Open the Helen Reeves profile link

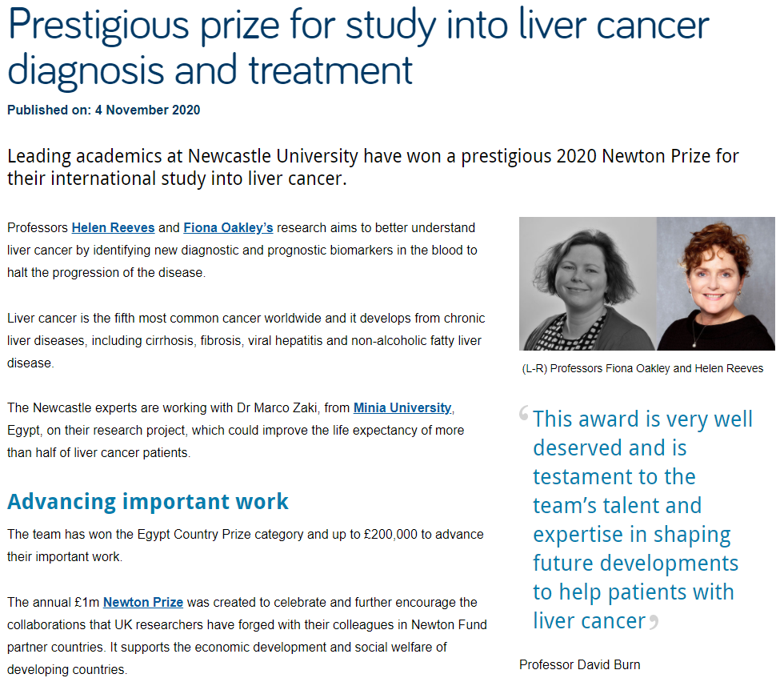113,228
